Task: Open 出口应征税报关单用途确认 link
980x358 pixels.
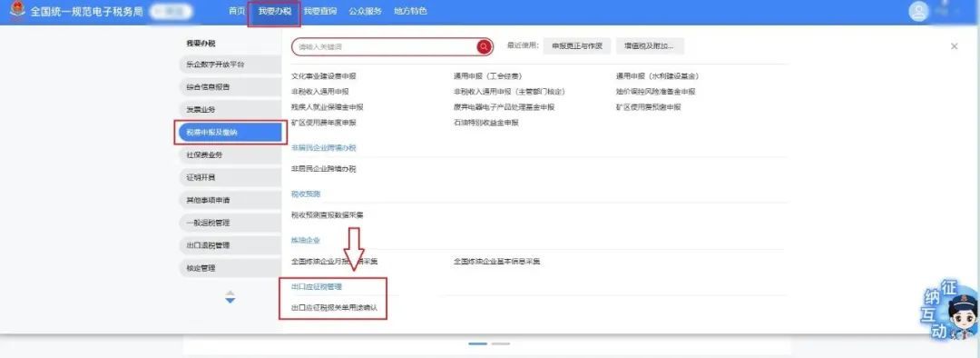Action: (334, 308)
